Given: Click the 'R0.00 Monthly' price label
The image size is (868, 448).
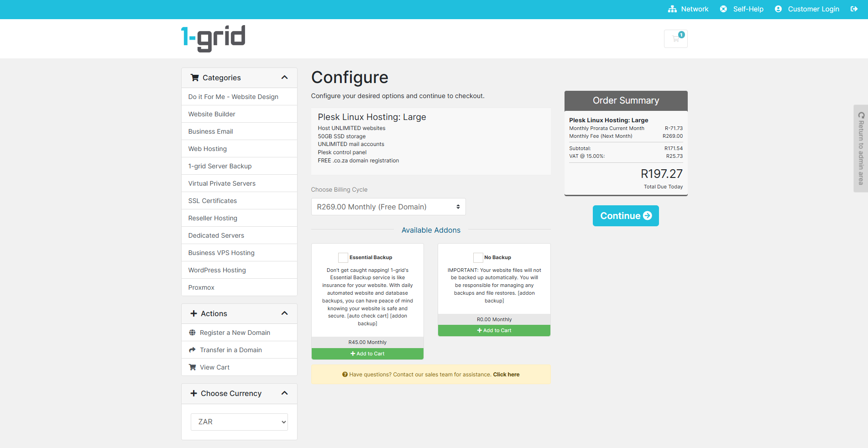Looking at the screenshot, I should pyautogui.click(x=494, y=320).
